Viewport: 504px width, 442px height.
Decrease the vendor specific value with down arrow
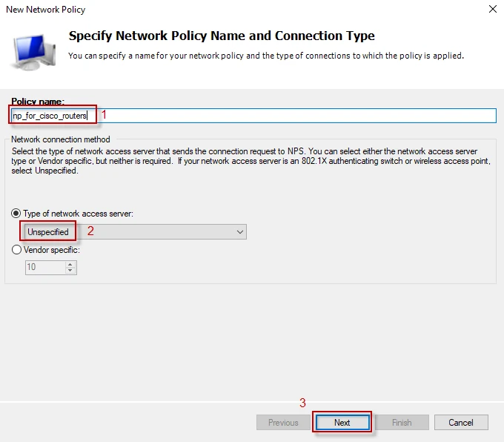pyautogui.click(x=70, y=271)
